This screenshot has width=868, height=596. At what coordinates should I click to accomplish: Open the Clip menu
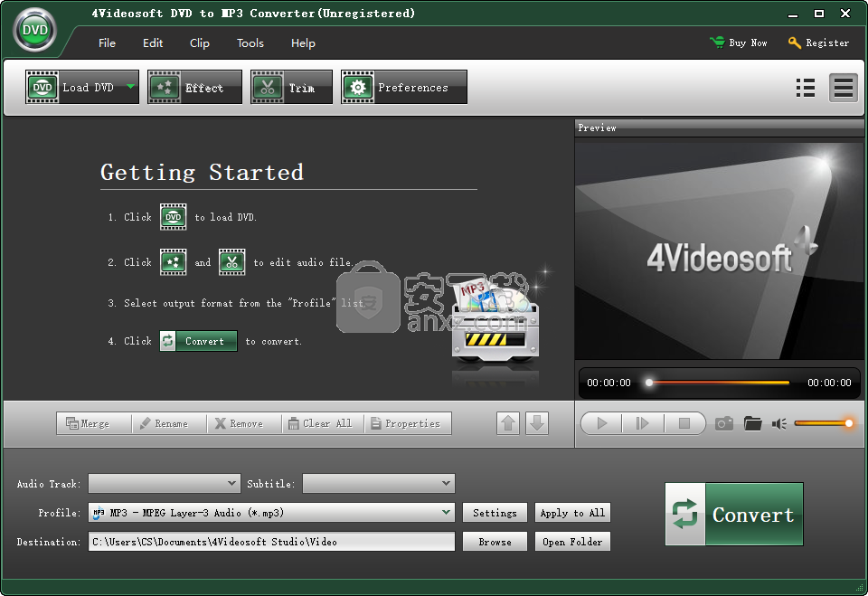199,43
